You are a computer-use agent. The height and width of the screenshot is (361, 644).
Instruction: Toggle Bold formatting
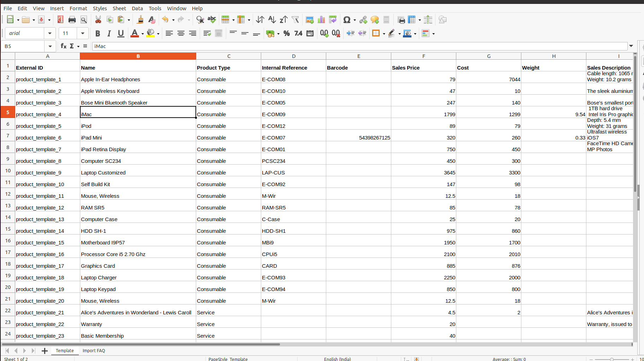click(98, 33)
